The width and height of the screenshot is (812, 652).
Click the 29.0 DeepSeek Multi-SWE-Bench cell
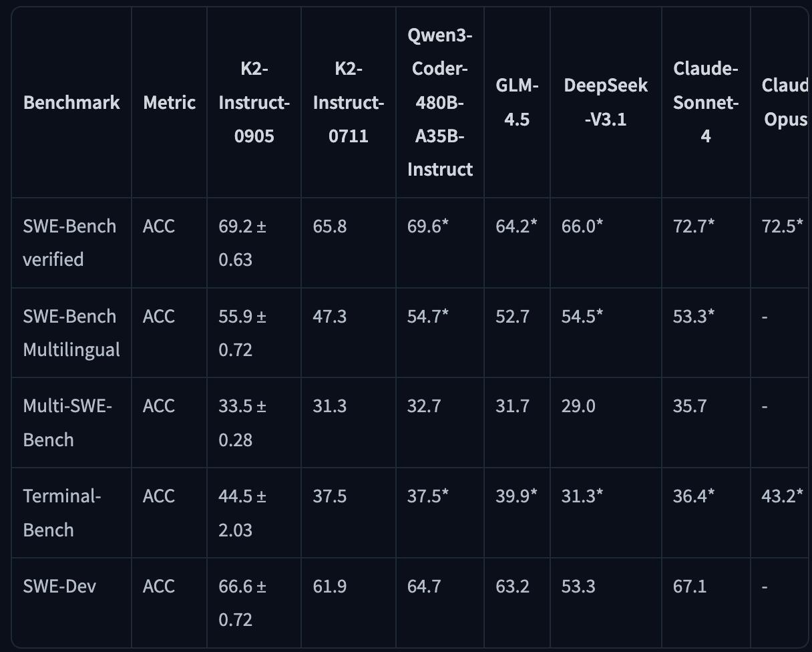tap(578, 406)
